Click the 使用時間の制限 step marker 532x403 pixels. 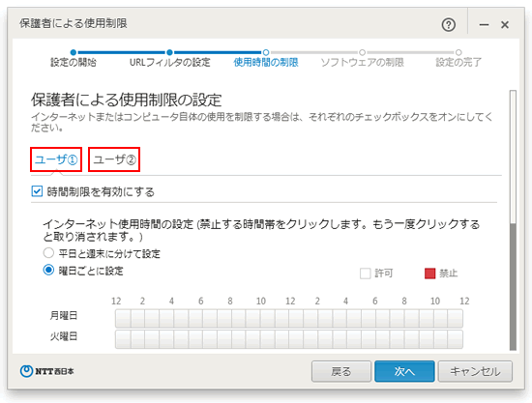tap(266, 52)
